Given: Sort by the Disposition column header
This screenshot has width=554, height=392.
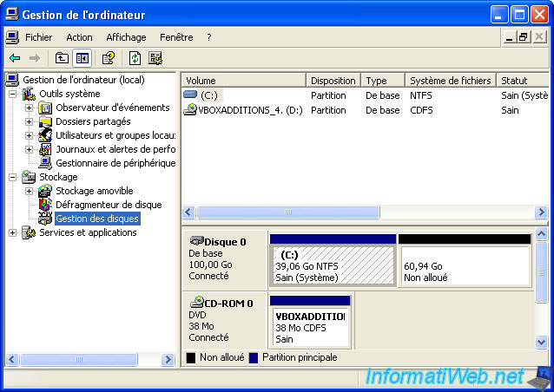Looking at the screenshot, I should [x=333, y=81].
